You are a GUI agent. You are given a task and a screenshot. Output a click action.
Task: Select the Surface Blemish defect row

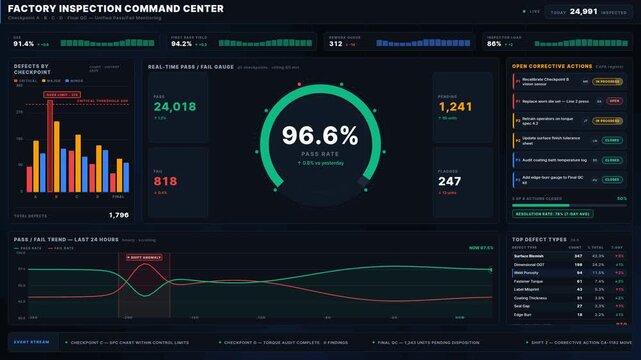[568, 256]
